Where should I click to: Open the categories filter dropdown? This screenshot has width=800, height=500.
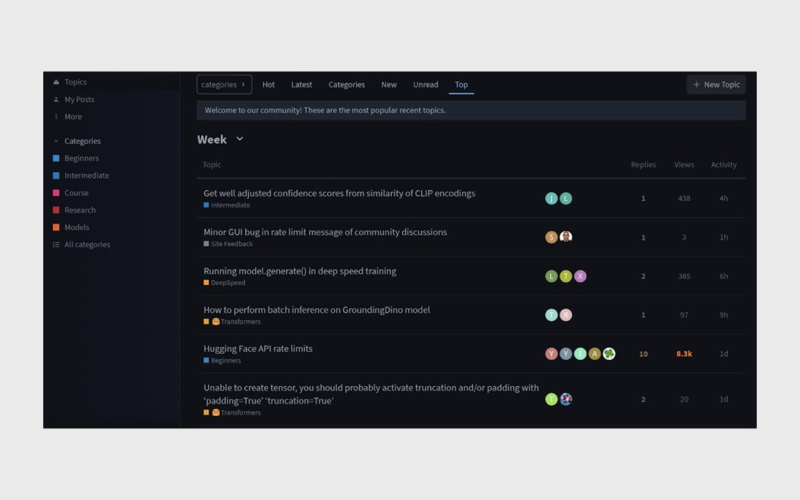(x=224, y=85)
